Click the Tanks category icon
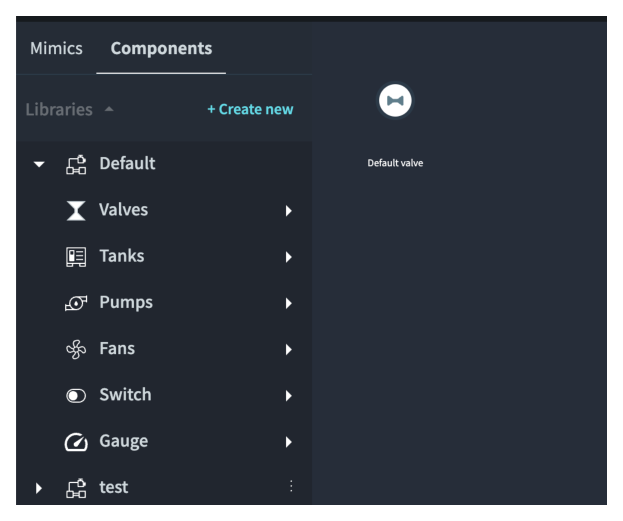Image resolution: width=623 pixels, height=521 pixels. click(76, 257)
